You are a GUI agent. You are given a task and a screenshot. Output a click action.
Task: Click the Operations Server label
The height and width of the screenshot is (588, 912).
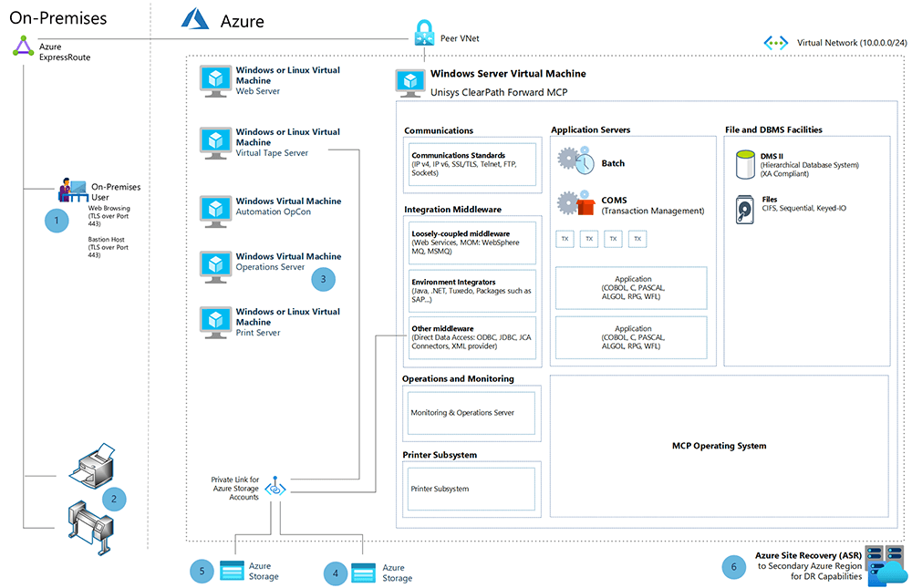(x=270, y=267)
